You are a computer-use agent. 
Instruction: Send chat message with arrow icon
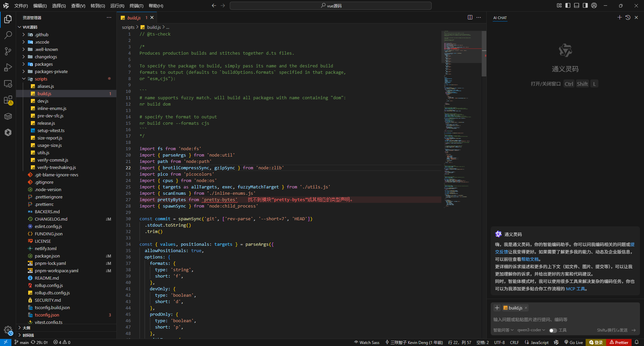pyautogui.click(x=634, y=330)
